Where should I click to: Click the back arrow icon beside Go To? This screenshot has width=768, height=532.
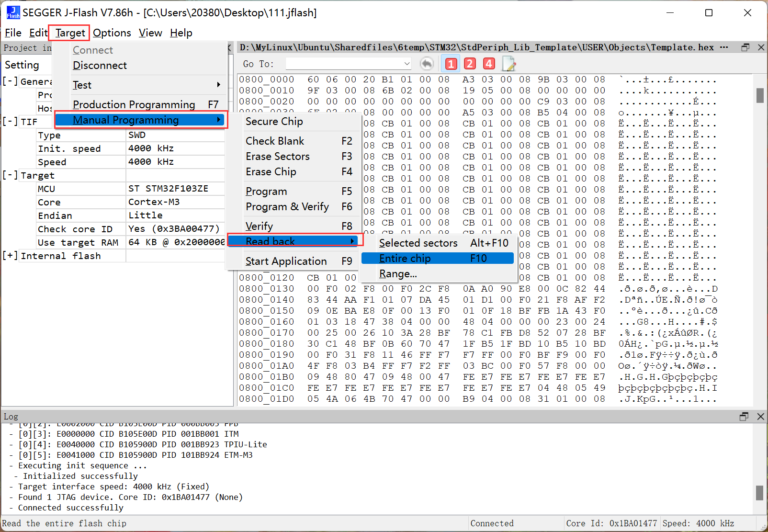coord(427,64)
